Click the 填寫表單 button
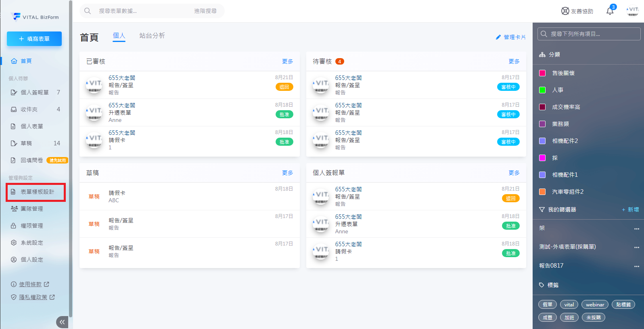644x329 pixels. point(34,39)
